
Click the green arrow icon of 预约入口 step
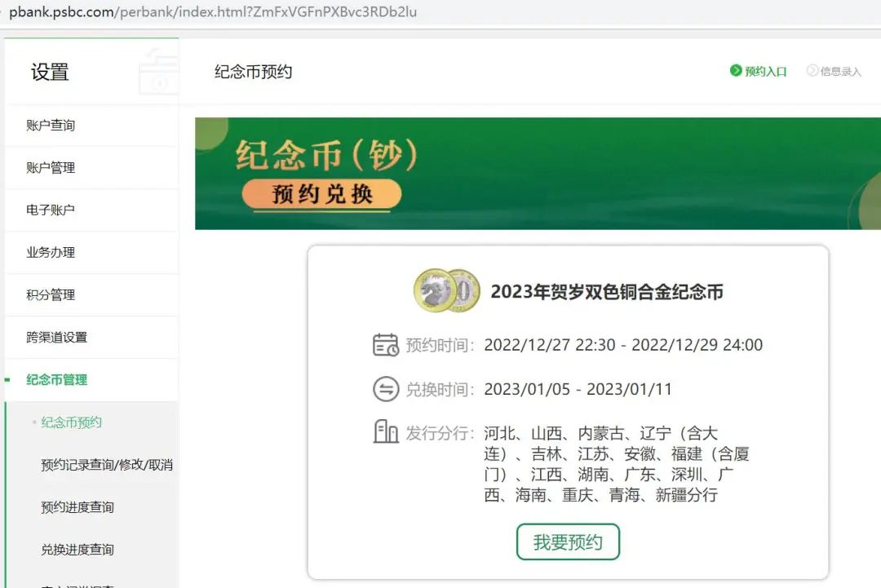tap(737, 72)
